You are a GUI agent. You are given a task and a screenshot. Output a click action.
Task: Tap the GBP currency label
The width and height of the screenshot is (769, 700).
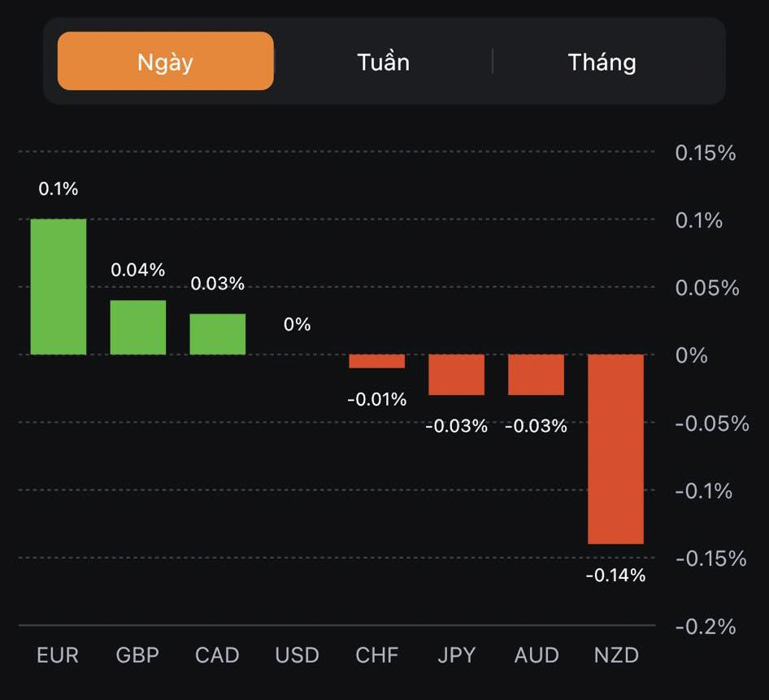(137, 655)
